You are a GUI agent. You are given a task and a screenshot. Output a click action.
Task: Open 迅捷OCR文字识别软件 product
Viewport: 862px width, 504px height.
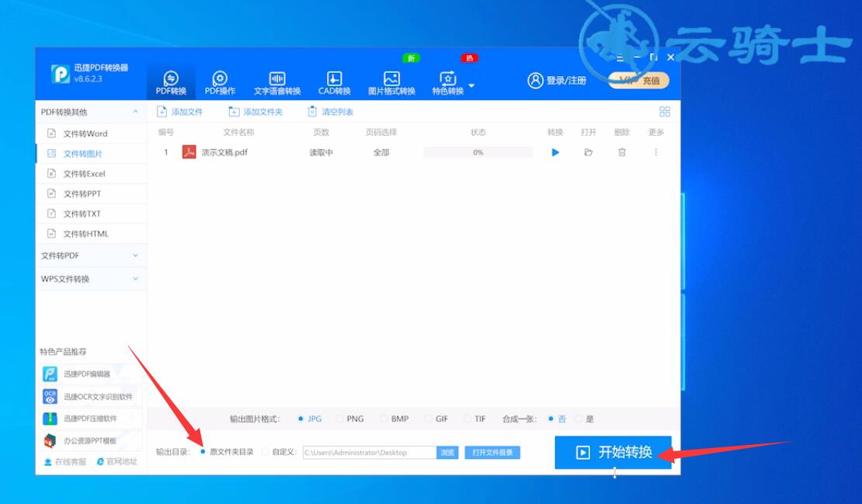click(x=91, y=396)
